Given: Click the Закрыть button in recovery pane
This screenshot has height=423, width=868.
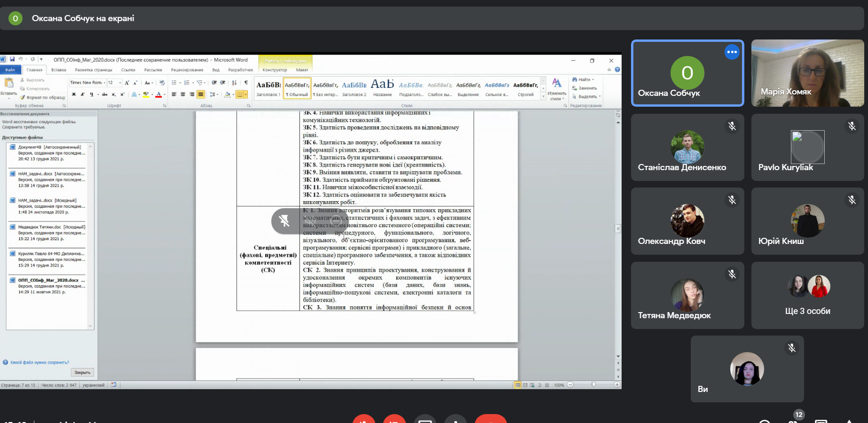Looking at the screenshot, I should coord(82,372).
